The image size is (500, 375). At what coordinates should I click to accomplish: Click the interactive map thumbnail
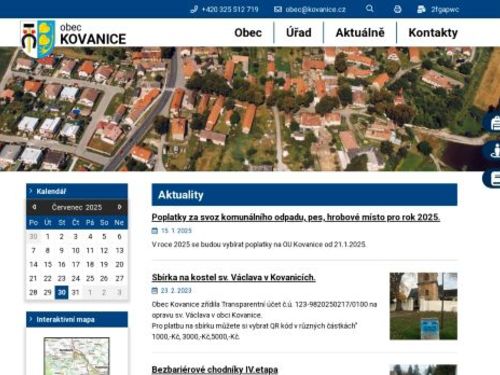click(77, 356)
